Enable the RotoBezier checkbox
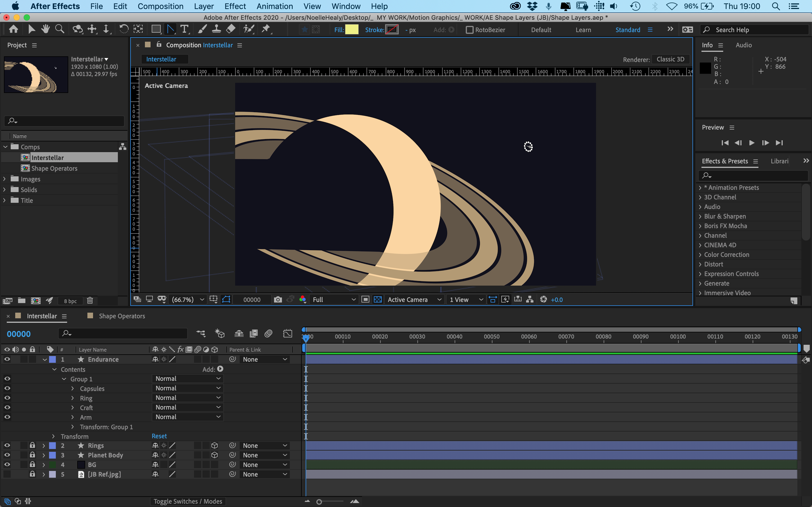 (469, 30)
